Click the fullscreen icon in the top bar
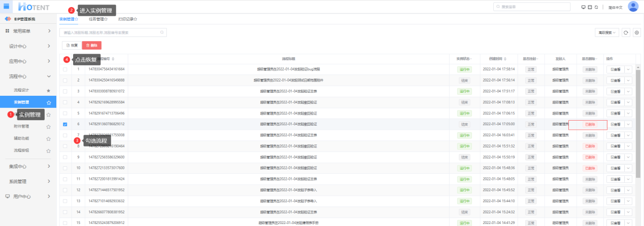Viewport: 644px width, 226px height. tap(590, 7)
